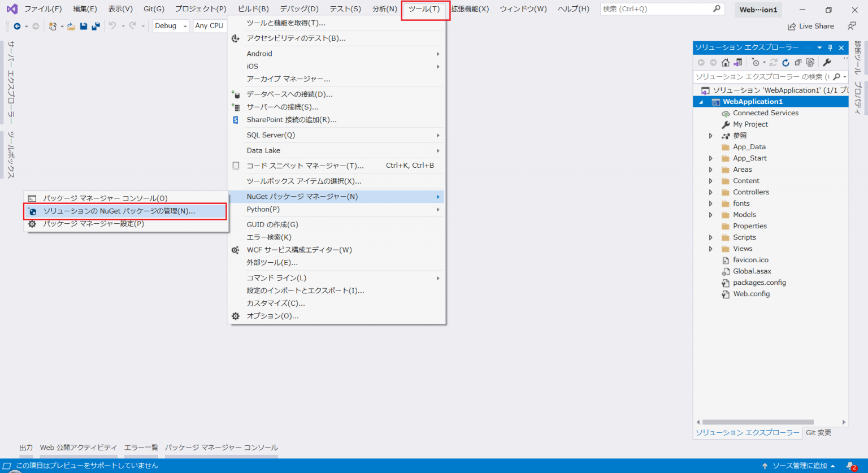The image size is (868, 473).
Task: Open the Git menu
Action: coord(154,8)
